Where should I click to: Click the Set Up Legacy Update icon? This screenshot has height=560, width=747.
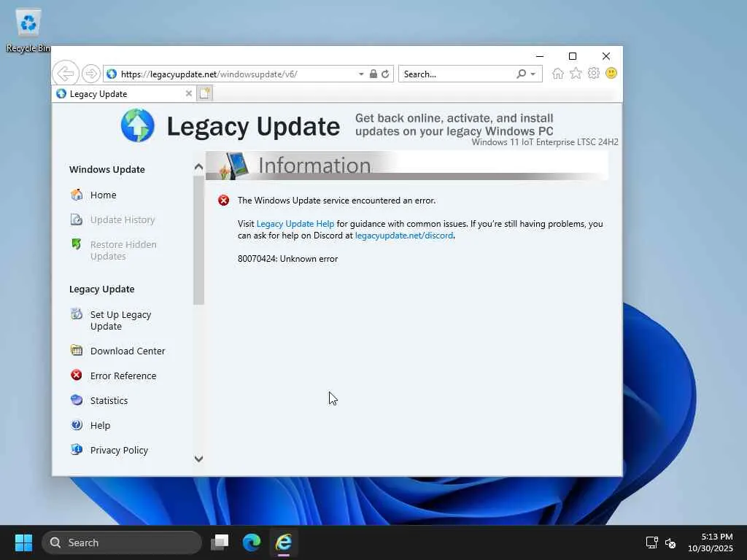(77, 314)
